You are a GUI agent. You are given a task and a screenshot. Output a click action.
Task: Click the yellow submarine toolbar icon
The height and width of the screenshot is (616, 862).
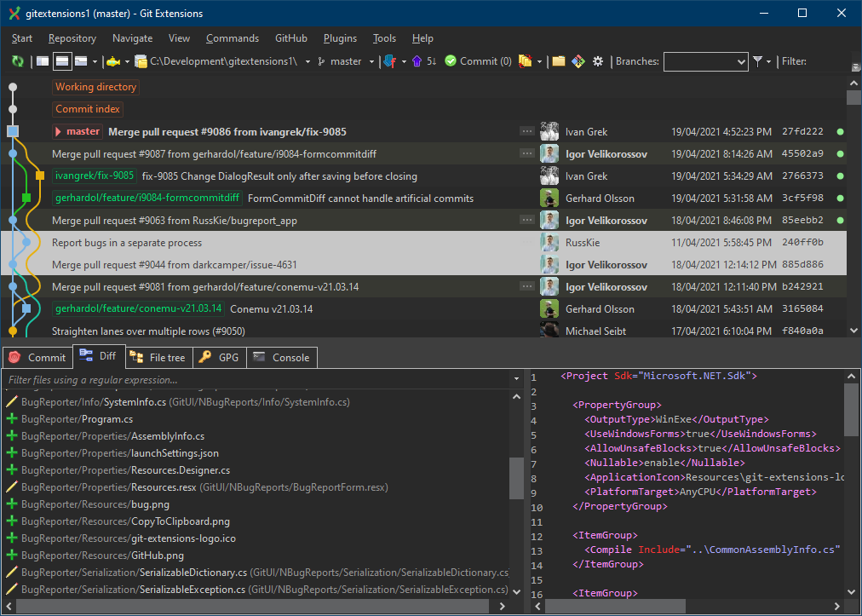click(115, 61)
